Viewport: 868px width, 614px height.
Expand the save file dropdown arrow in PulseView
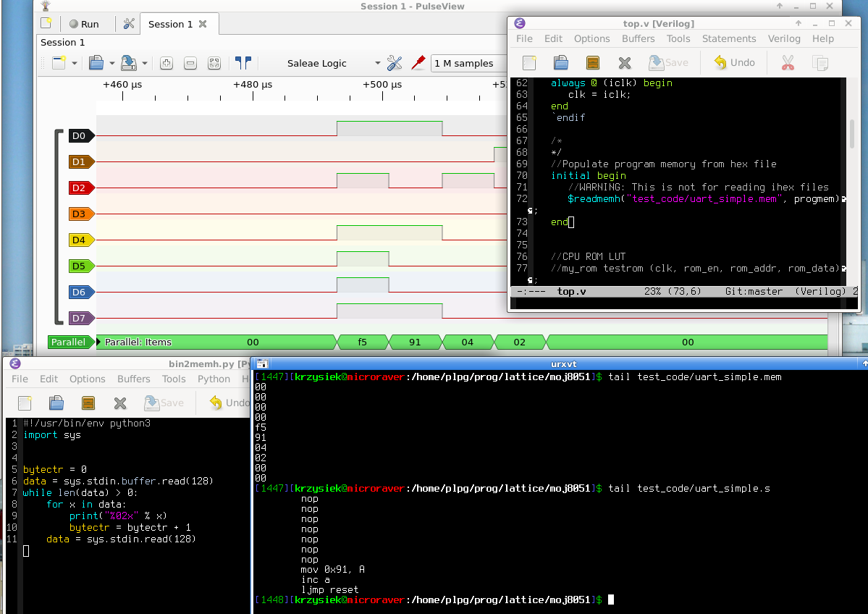coord(145,64)
